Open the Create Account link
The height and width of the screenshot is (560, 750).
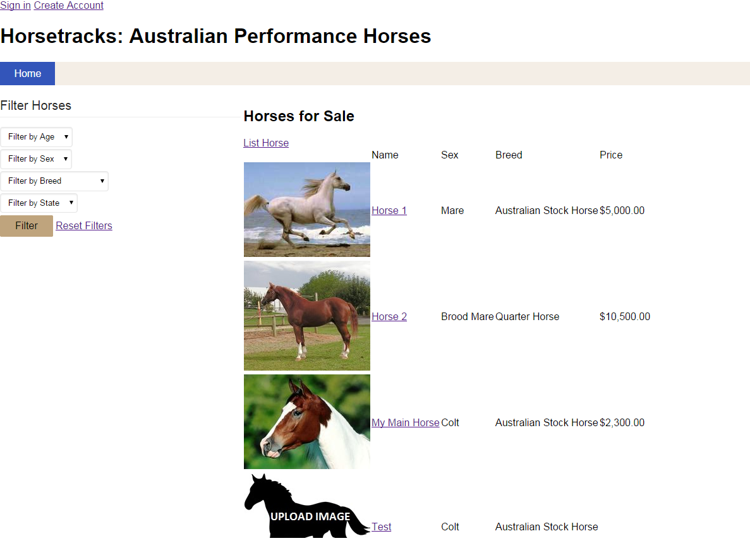(x=68, y=6)
